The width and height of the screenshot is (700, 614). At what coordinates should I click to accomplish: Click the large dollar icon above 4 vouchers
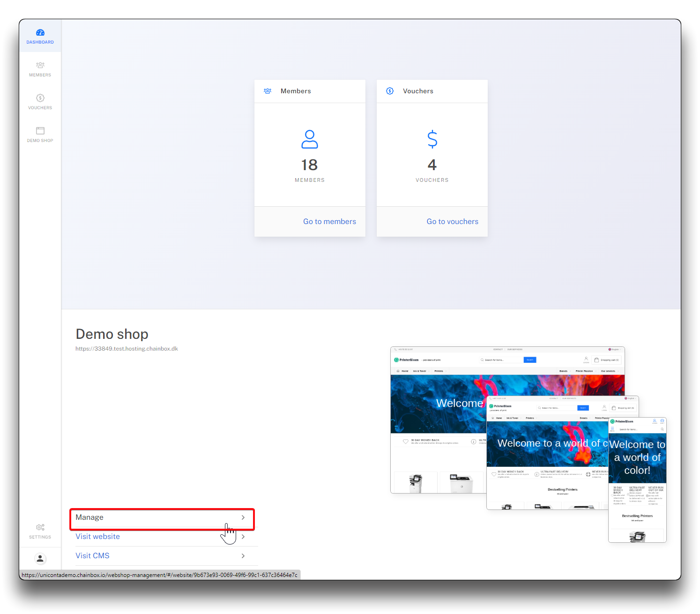click(x=432, y=139)
